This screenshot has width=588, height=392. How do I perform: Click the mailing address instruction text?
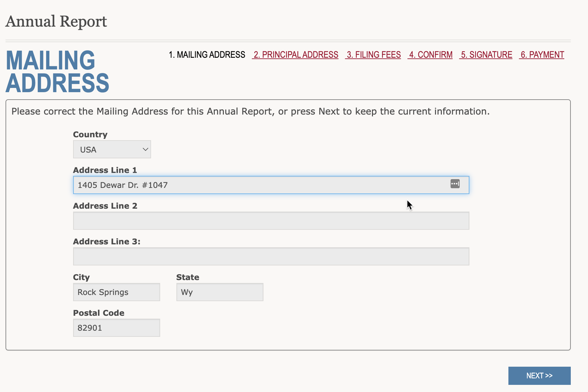250,112
